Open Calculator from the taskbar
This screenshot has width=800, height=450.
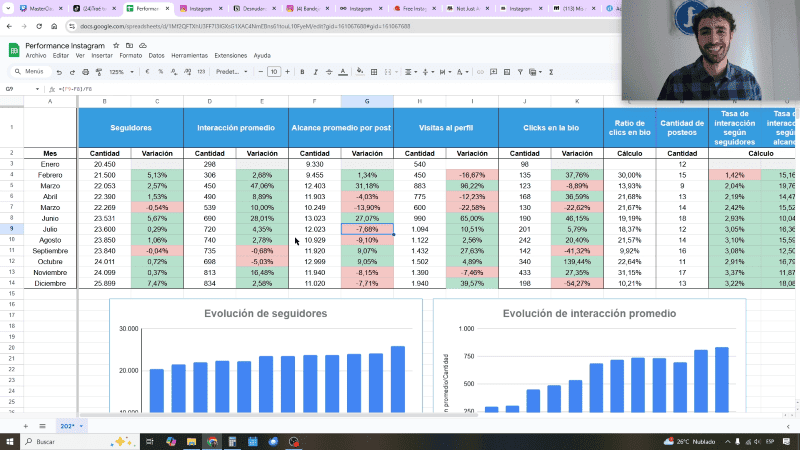tap(232, 441)
